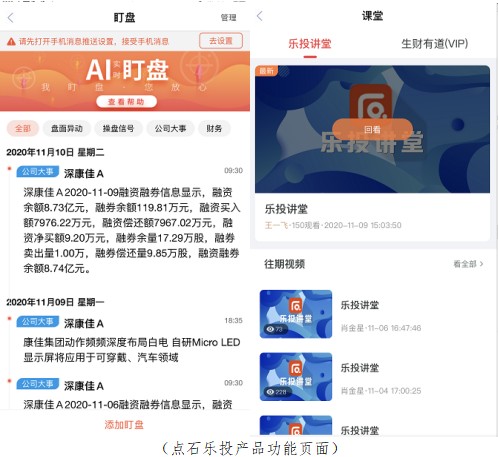Select the 公司大事 filter chip
The width and height of the screenshot is (498, 457).
tap(170, 129)
